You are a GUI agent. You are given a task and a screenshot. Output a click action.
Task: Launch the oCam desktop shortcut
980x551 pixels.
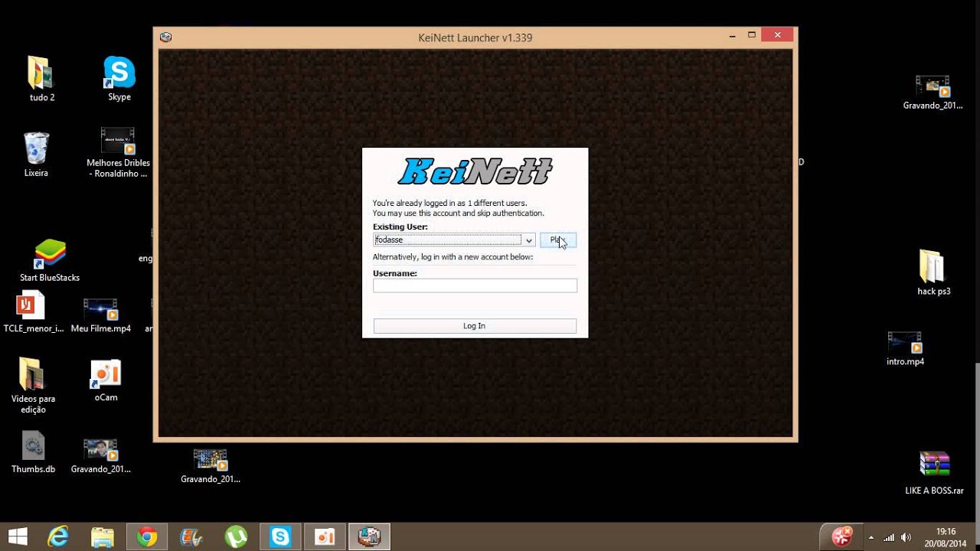tap(106, 374)
